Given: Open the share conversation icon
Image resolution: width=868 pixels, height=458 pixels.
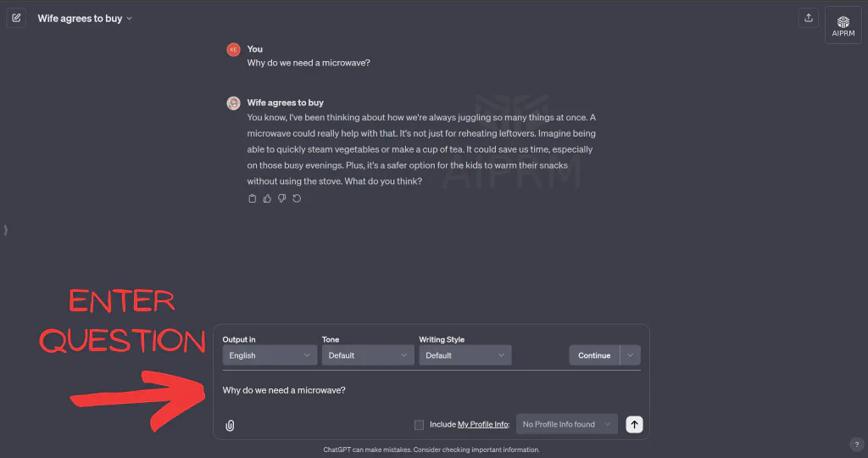Looking at the screenshot, I should (x=808, y=18).
